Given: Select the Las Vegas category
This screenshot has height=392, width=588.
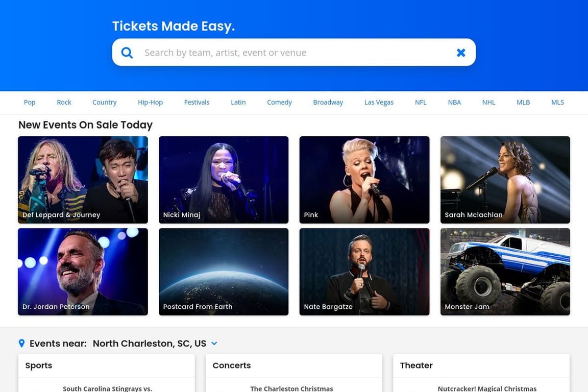Looking at the screenshot, I should pyautogui.click(x=379, y=102).
